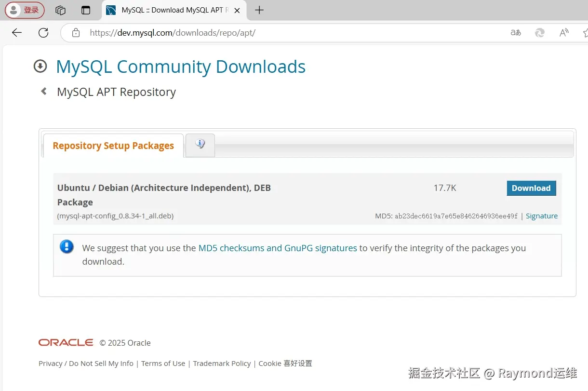Open the workspaces icon in the title bar
The height and width of the screenshot is (391, 588).
click(60, 10)
